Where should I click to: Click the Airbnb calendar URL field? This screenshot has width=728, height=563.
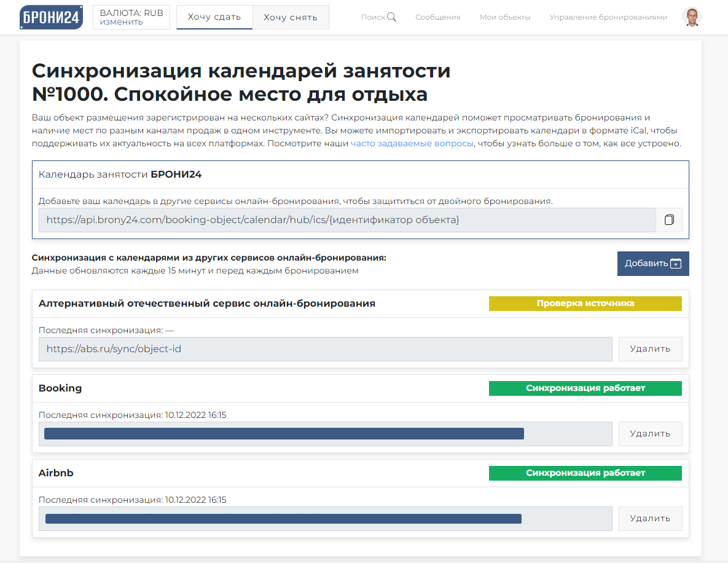click(x=325, y=518)
